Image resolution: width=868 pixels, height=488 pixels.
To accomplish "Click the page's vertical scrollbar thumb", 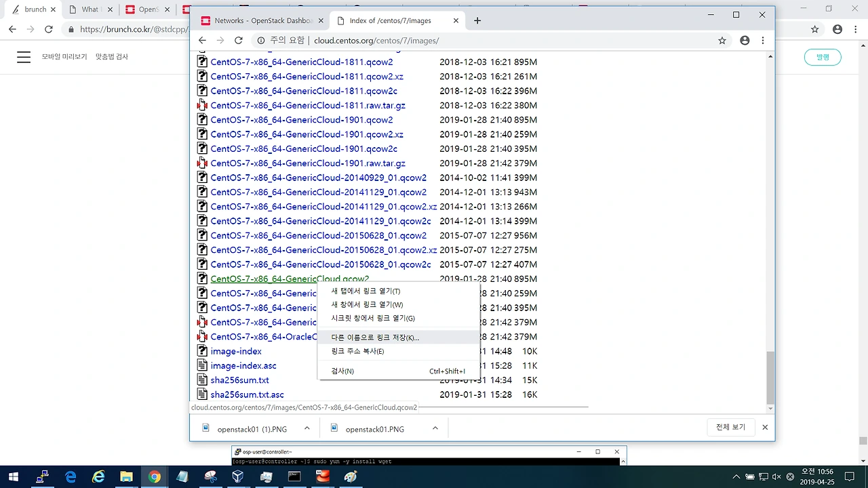I will coord(770,377).
